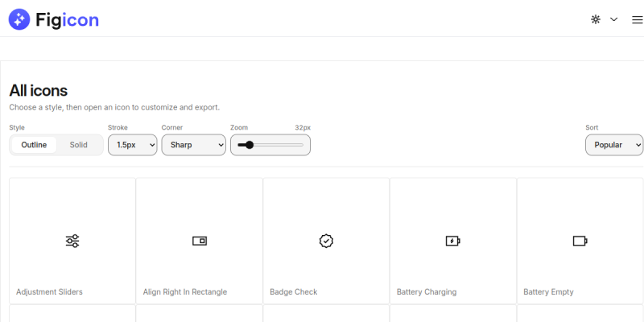Select the Outline style
The width and height of the screenshot is (644, 322).
(x=34, y=145)
